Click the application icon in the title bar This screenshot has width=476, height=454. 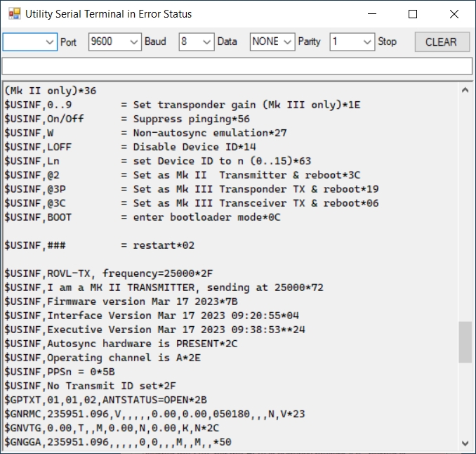point(14,14)
